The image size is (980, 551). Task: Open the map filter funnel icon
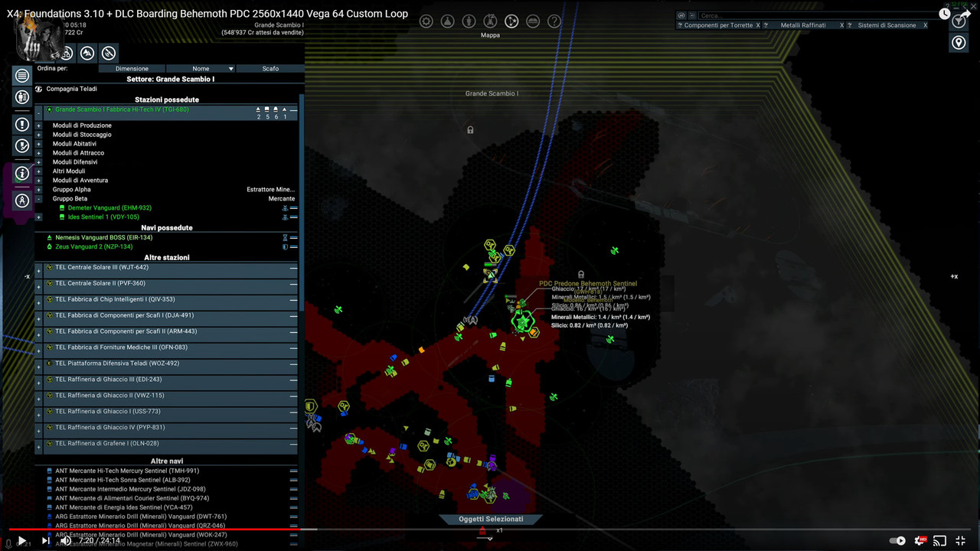click(x=959, y=21)
